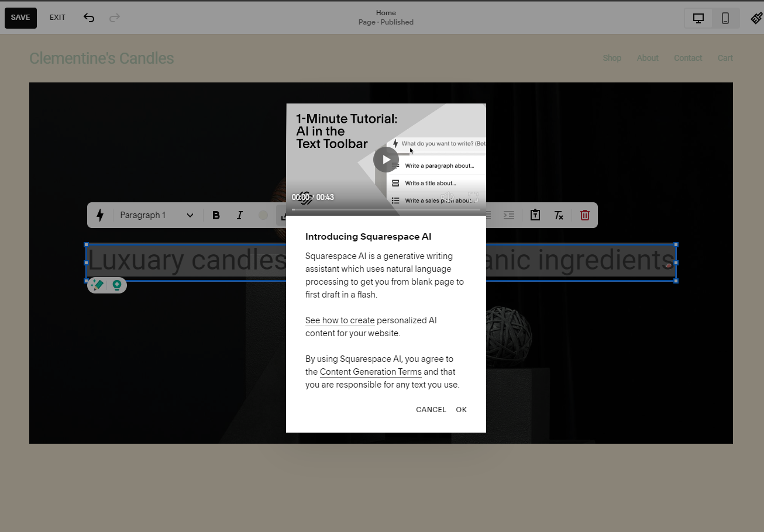Toggle bold formatting
This screenshot has height=532, width=764.
pyautogui.click(x=216, y=215)
